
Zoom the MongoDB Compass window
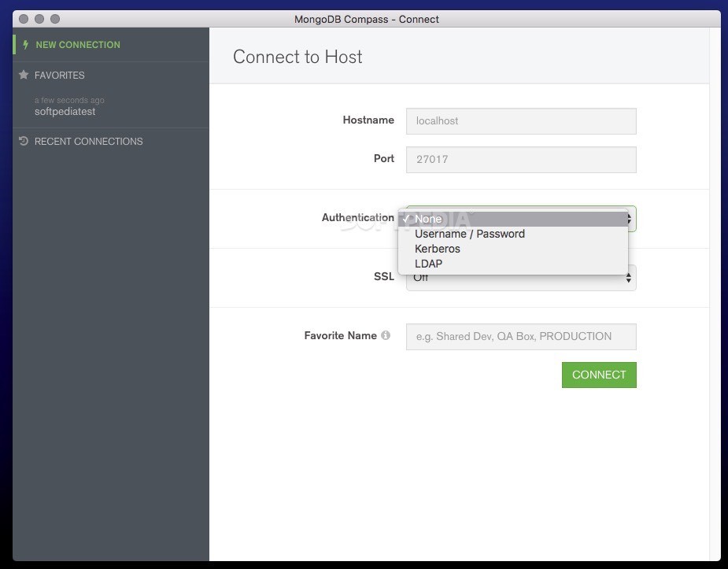[55, 19]
